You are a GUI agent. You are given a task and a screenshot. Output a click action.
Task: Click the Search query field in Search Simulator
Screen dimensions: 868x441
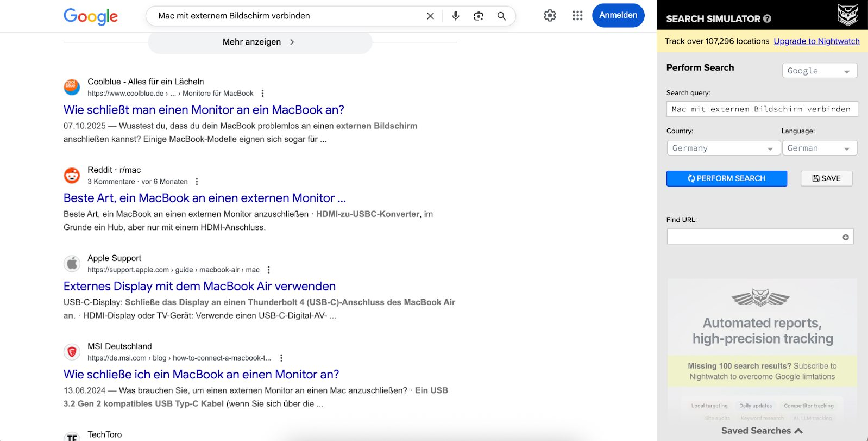click(762, 109)
